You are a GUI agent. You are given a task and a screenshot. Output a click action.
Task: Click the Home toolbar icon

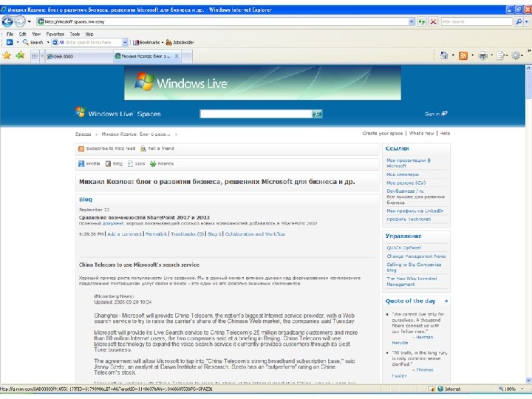click(444, 55)
